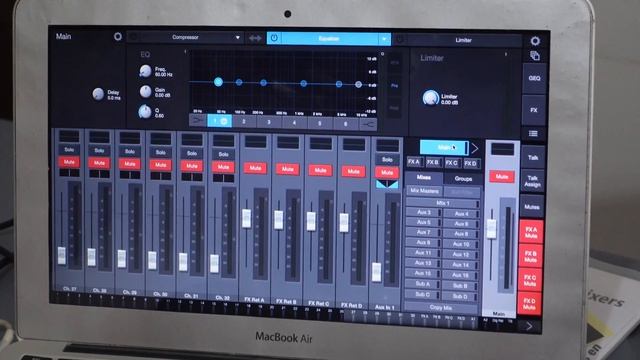Select EQ band 1 button

pyautogui.click(x=220, y=121)
